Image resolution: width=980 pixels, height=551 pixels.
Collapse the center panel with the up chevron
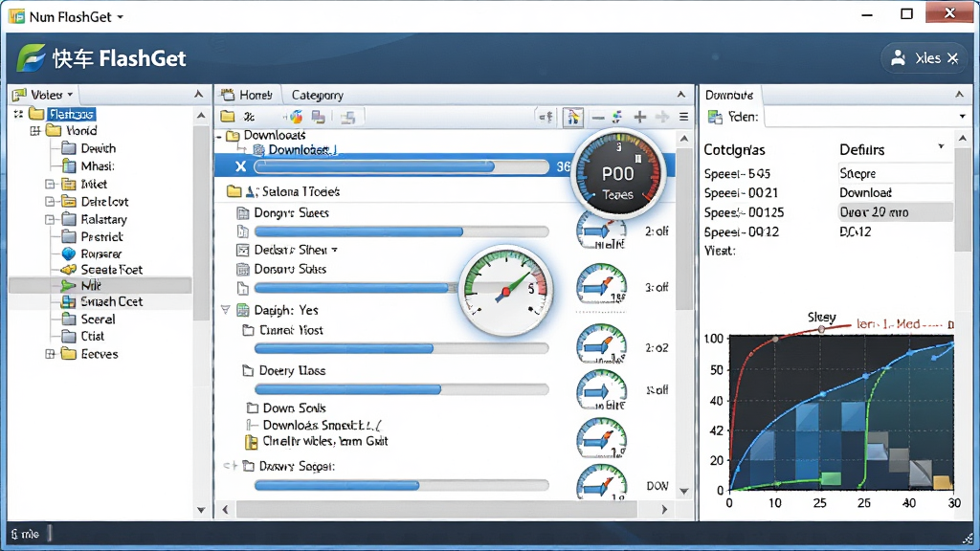[681, 95]
